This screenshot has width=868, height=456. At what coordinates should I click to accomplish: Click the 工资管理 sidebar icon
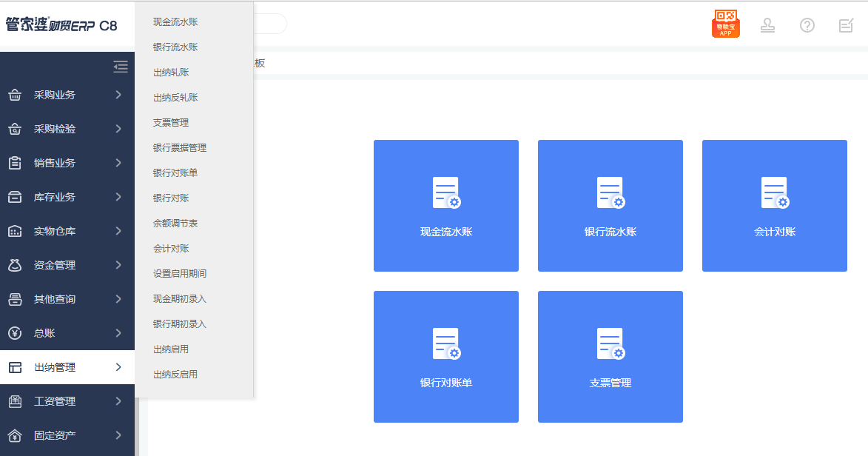(x=15, y=401)
